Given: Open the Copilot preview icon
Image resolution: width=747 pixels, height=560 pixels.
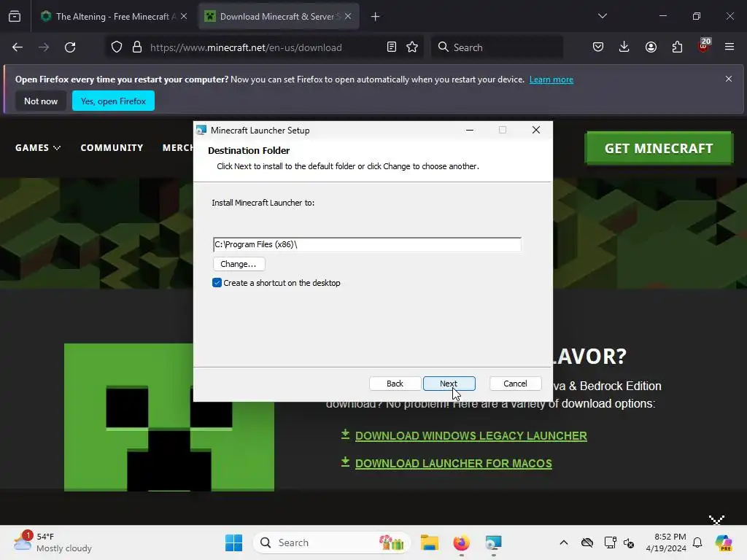Looking at the screenshot, I should (x=724, y=542).
